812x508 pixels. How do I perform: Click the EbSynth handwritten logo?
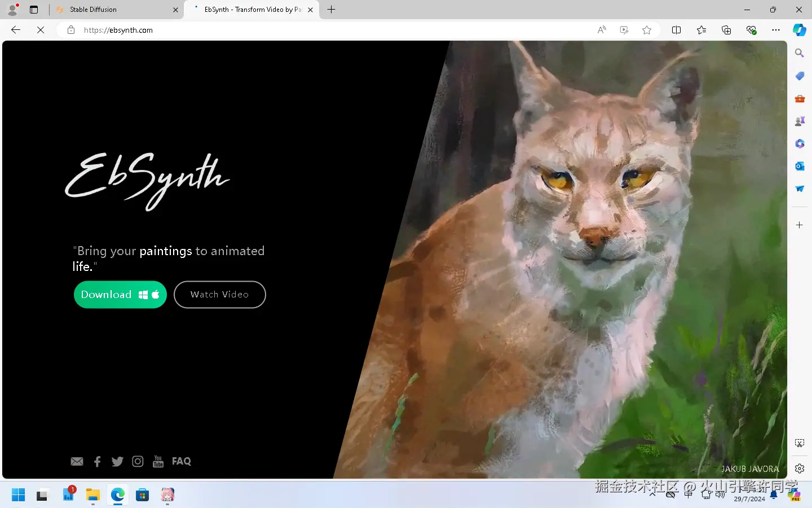(x=148, y=181)
